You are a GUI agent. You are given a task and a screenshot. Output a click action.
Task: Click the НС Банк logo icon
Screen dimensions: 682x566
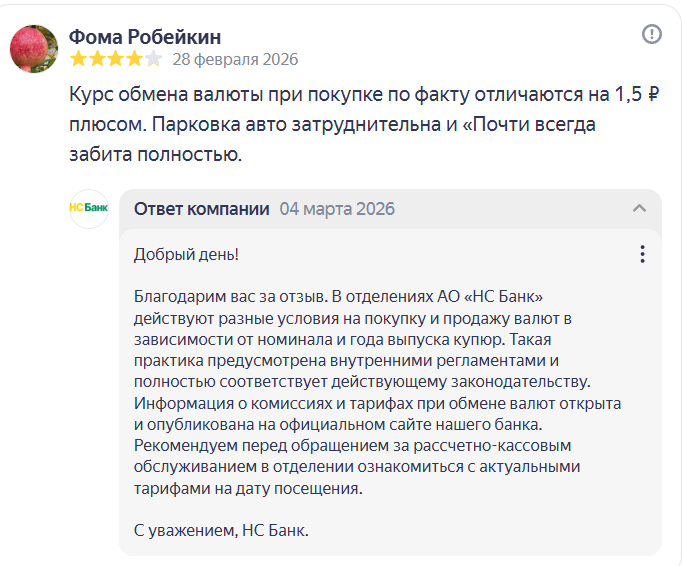pos(88,208)
